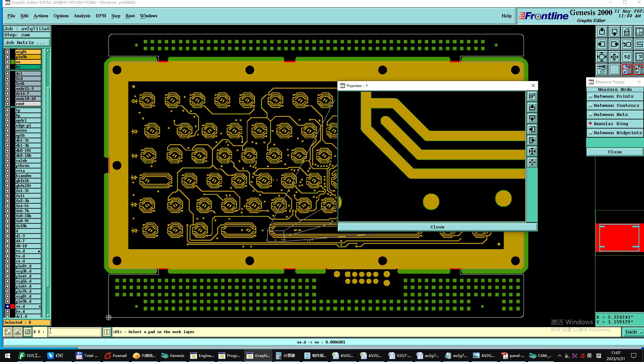The width and height of the screenshot is (644, 362).
Task: Open the Actions menu
Action: (x=41, y=16)
